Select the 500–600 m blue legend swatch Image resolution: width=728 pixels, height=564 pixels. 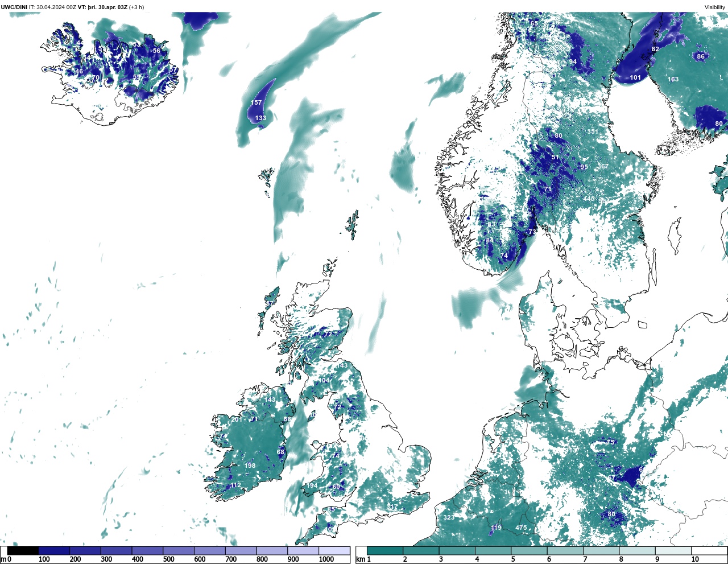[179, 551]
